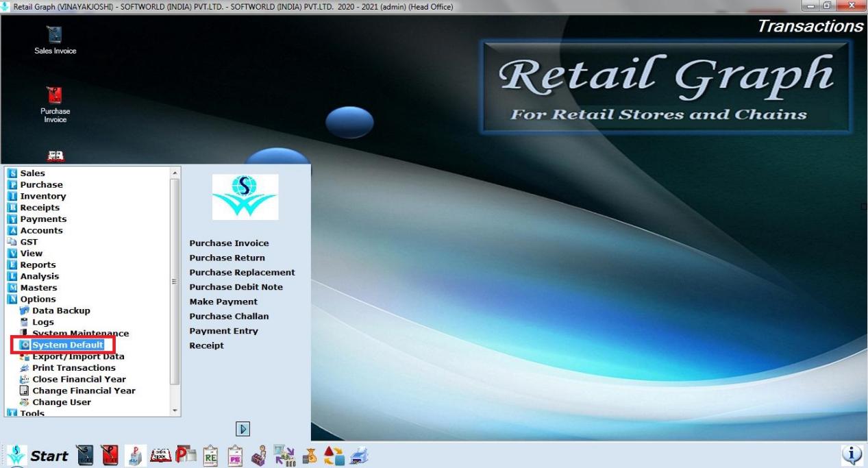The image size is (868, 468).
Task: Click the cashier person icon in toolbar
Action: point(259,456)
